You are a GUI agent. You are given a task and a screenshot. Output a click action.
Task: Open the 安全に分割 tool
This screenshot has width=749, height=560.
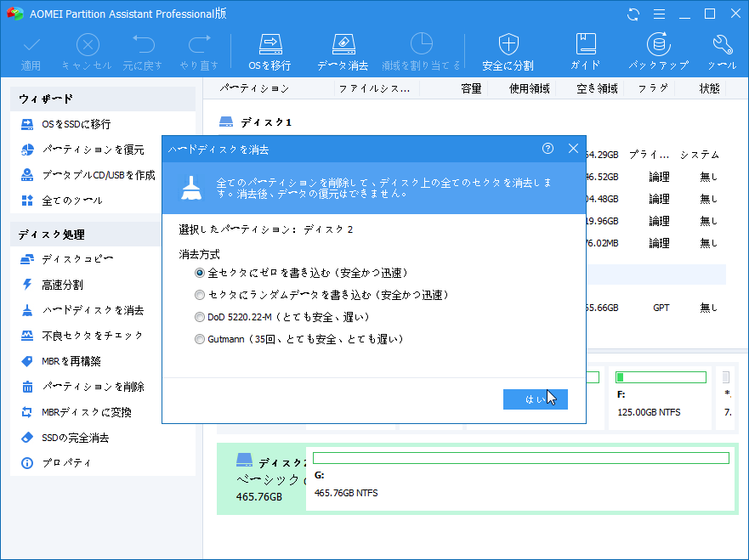[508, 53]
